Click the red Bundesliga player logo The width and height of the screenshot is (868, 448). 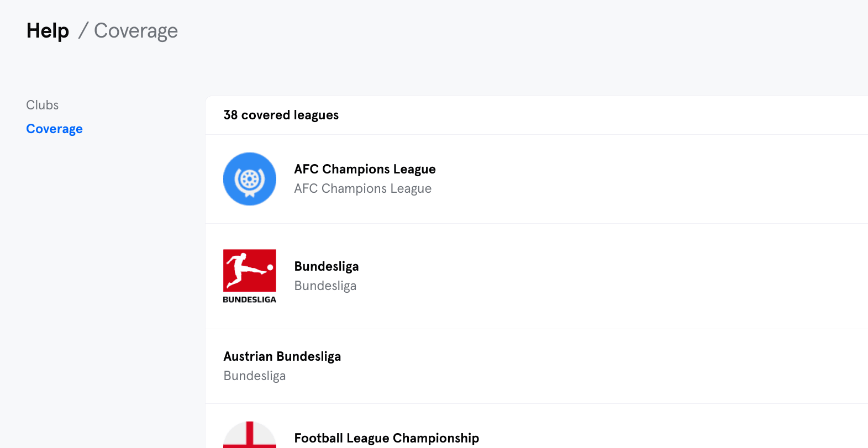pyautogui.click(x=250, y=270)
